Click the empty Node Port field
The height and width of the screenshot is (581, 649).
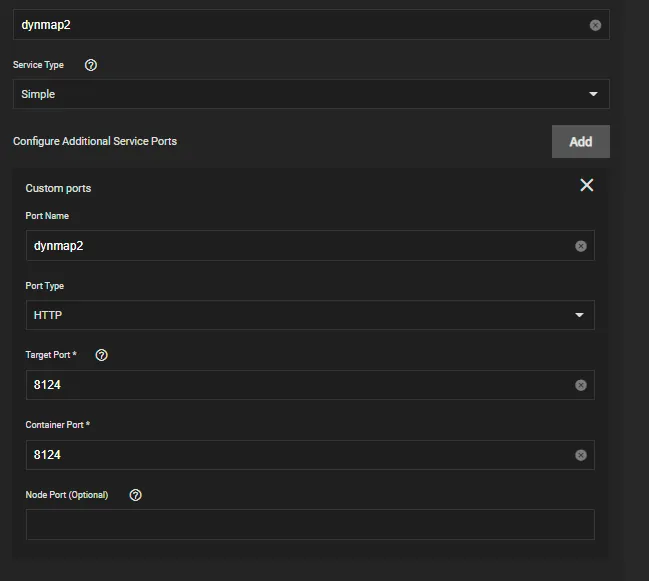pyautogui.click(x=310, y=524)
